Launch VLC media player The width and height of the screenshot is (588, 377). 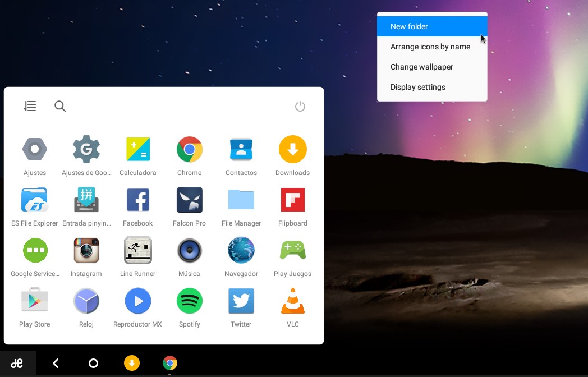(x=292, y=301)
